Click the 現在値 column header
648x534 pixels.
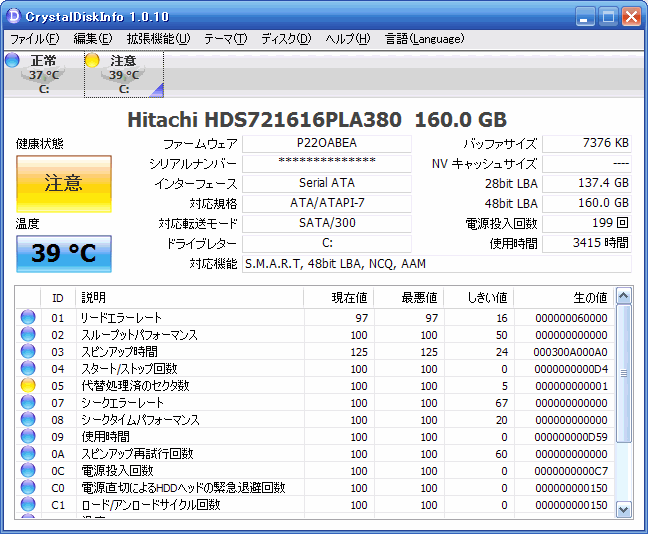[x=338, y=298]
